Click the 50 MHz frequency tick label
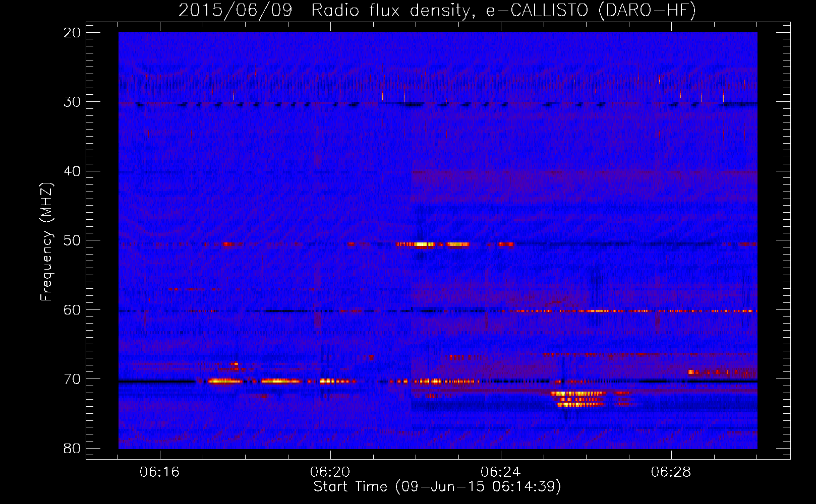 [x=72, y=240]
